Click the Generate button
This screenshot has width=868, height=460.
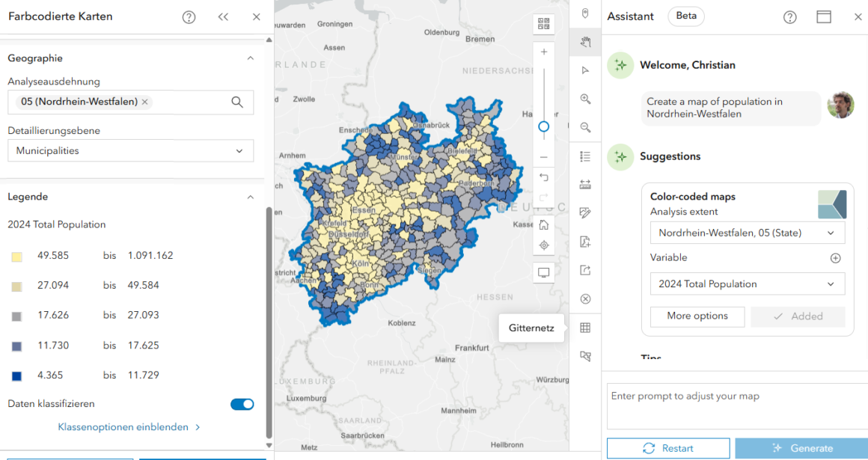801,448
